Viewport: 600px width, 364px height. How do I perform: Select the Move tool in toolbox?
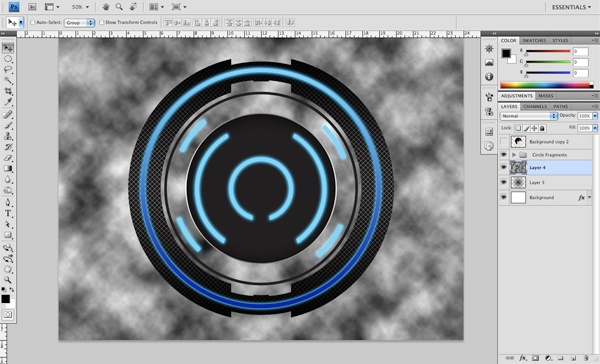8,48
